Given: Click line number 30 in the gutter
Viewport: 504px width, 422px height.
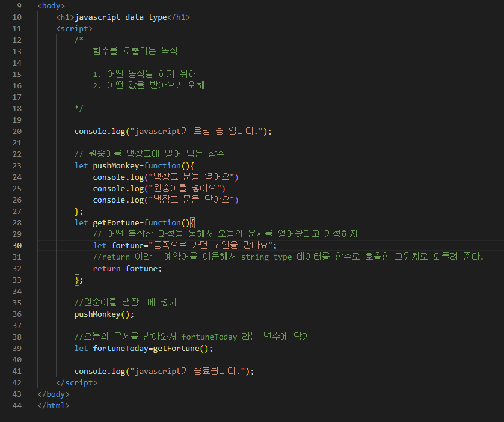Looking at the screenshot, I should (x=17, y=246).
